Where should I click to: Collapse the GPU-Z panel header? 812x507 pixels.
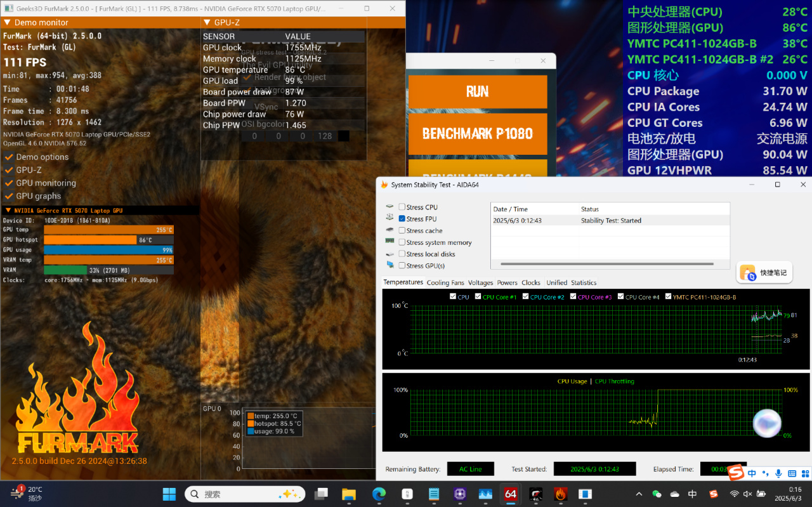coord(303,22)
